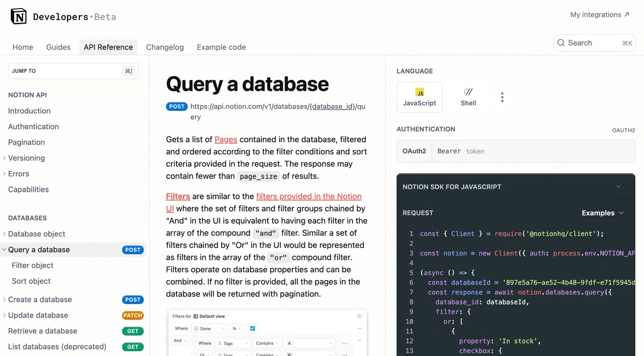Click the ⌘/ shortcut badge in Jump To
644x356 pixels.
pos(128,71)
